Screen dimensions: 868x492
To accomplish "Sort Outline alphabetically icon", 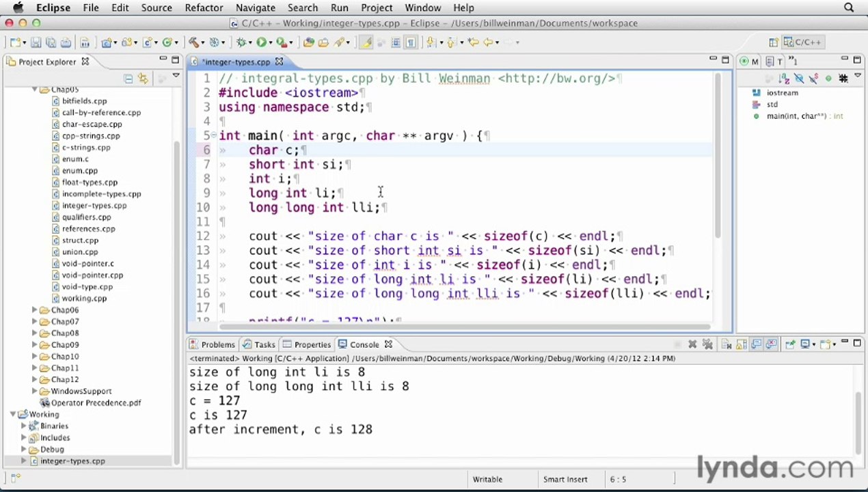I will 784,79.
